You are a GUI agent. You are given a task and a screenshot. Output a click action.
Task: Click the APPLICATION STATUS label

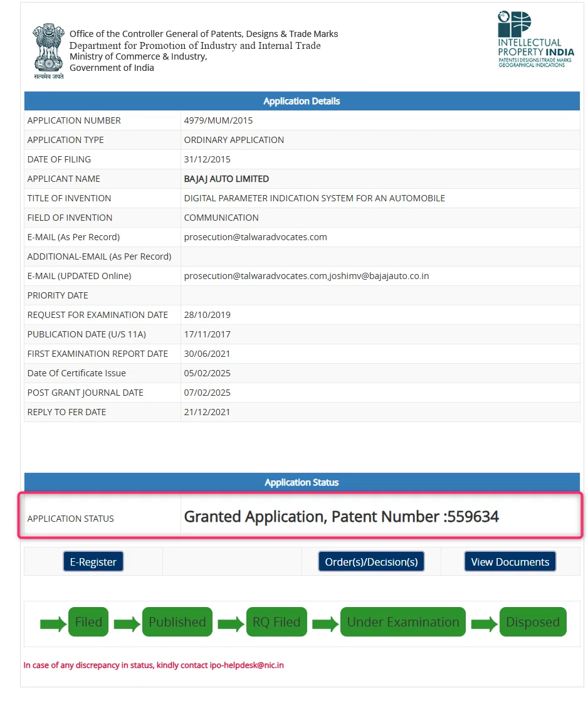tap(70, 518)
